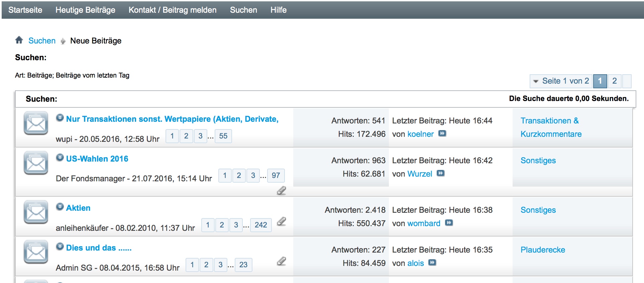Go to page 2 of Aktien thread

pyautogui.click(x=222, y=225)
